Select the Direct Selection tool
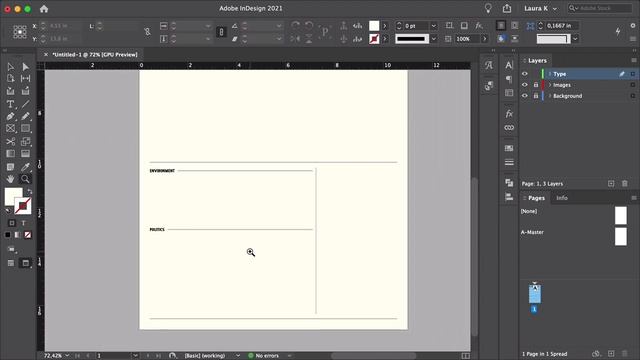 (25, 67)
